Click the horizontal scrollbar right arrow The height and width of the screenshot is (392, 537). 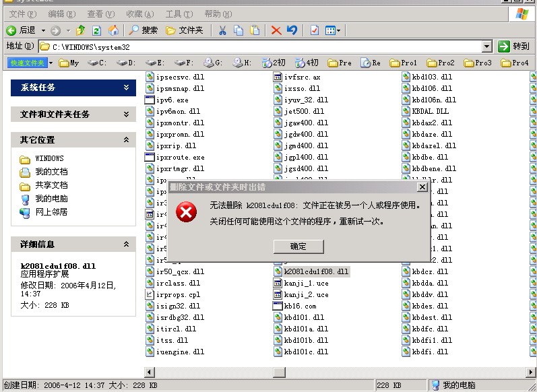click(x=530, y=372)
